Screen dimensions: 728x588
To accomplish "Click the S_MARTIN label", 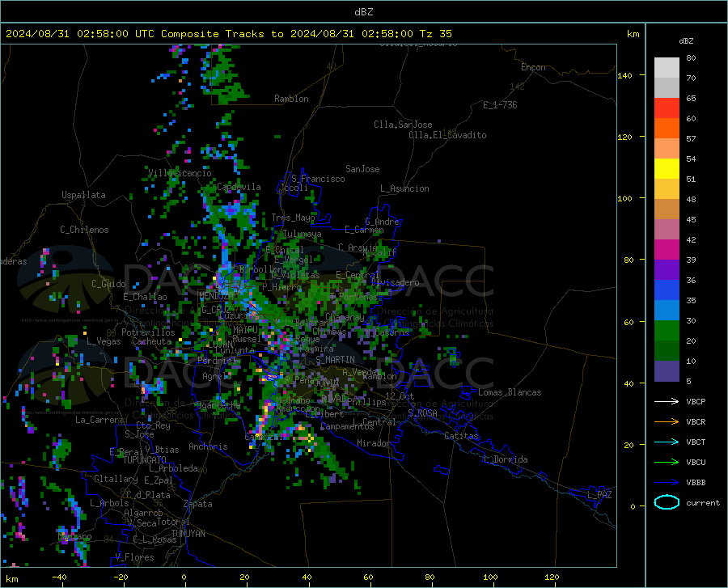I will 335,360.
